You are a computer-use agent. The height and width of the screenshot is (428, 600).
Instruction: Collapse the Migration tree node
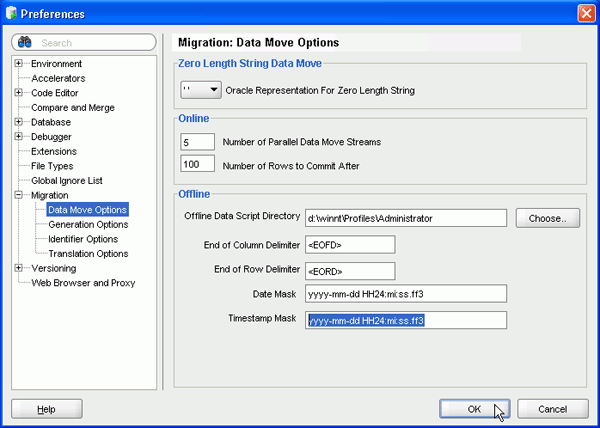click(19, 195)
